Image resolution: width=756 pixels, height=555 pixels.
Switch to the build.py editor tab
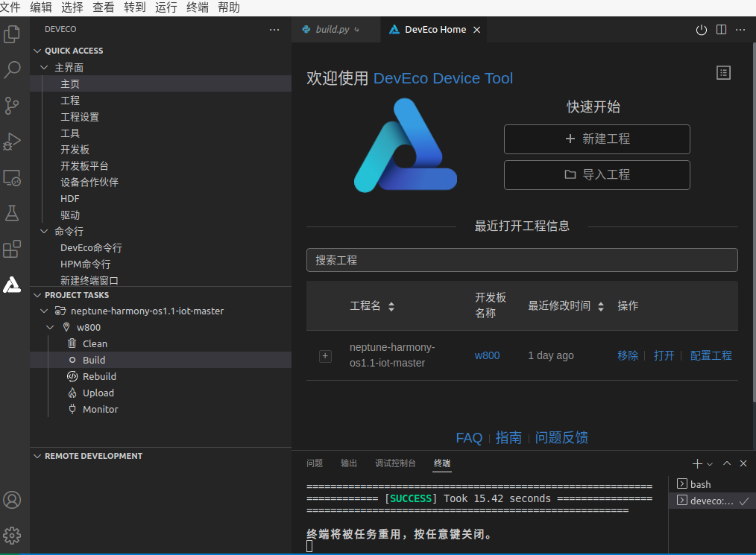pos(336,30)
